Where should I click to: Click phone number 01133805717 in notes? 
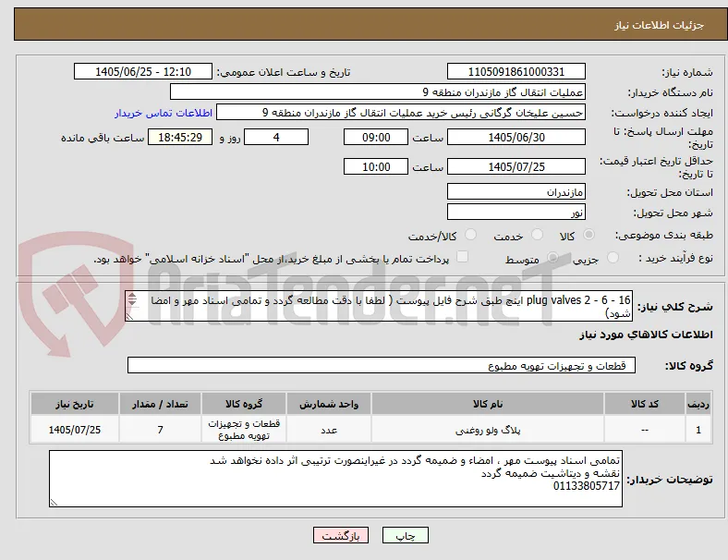pyautogui.click(x=587, y=486)
